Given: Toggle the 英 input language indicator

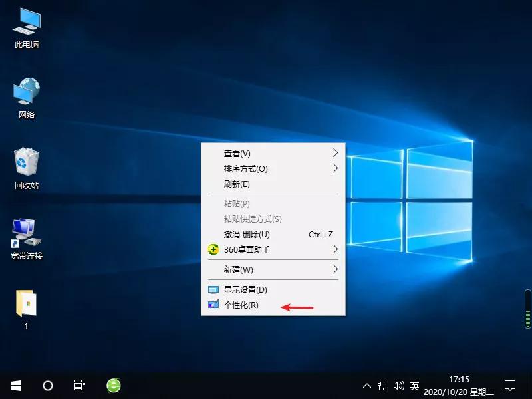Looking at the screenshot, I should [414, 386].
